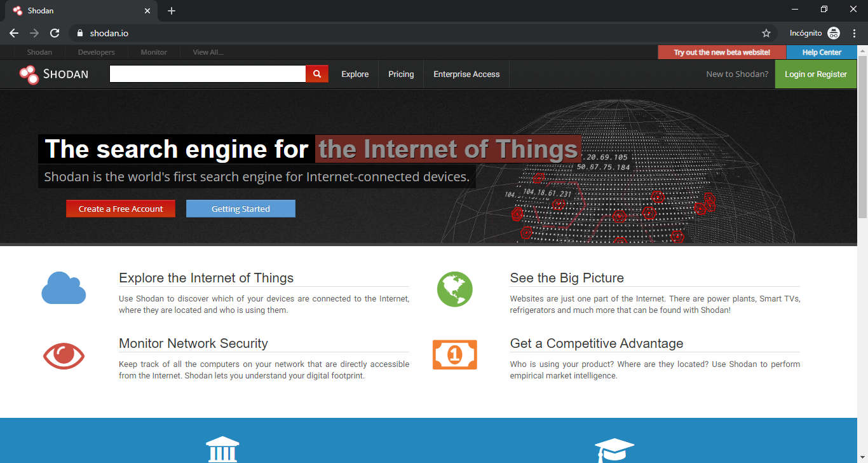
Task: Click the world's first search engine tagline
Action: (x=257, y=176)
